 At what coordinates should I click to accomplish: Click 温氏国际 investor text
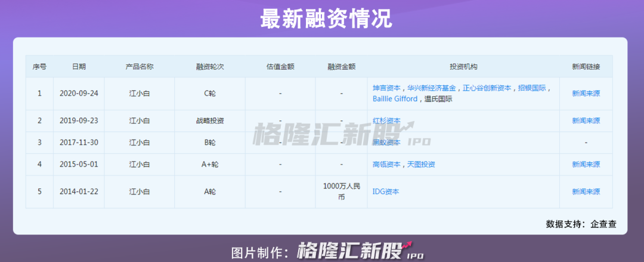pyautogui.click(x=438, y=98)
